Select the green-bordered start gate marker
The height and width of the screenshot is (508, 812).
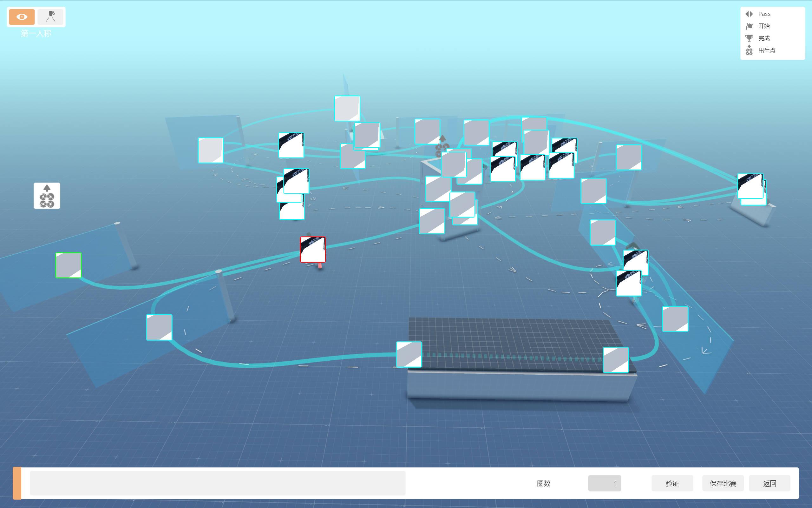(69, 265)
